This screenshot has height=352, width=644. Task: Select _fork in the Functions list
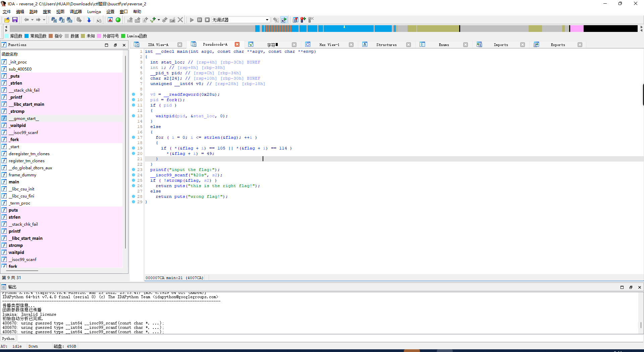coord(62,139)
